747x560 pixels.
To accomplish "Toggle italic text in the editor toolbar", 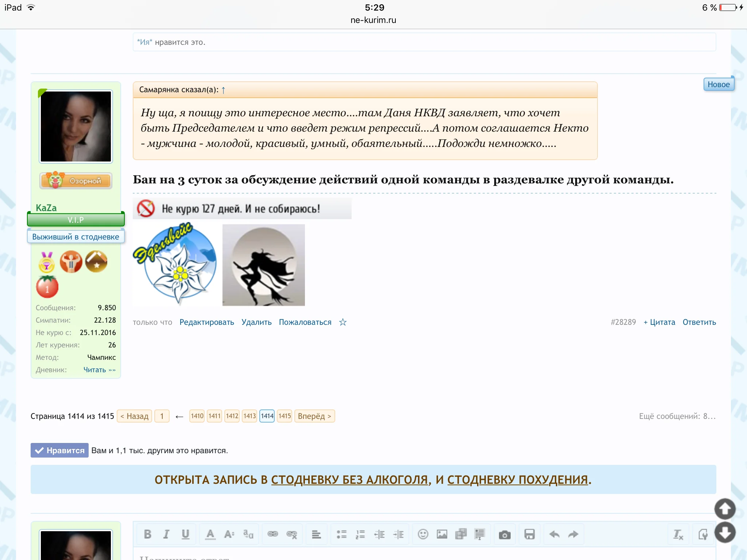I will [166, 534].
